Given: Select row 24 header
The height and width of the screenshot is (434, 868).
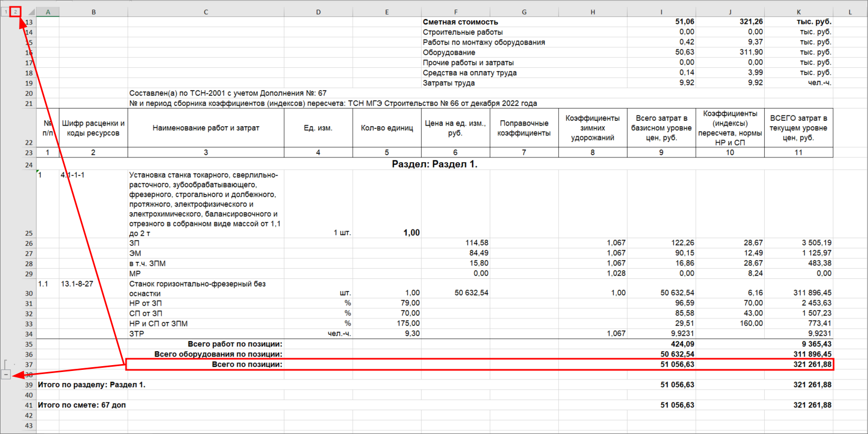Looking at the screenshot, I should click(29, 165).
